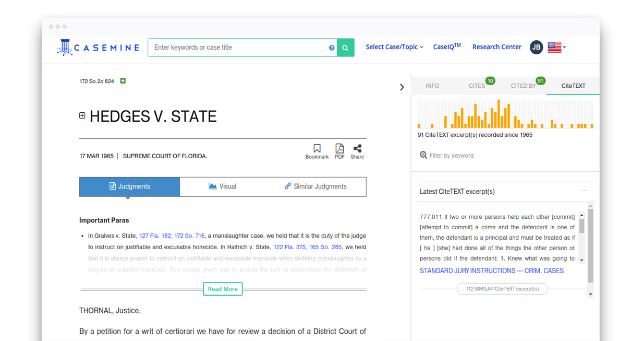The image size is (644, 341).
Task: Click the Filter by keyword field
Action: point(452,156)
